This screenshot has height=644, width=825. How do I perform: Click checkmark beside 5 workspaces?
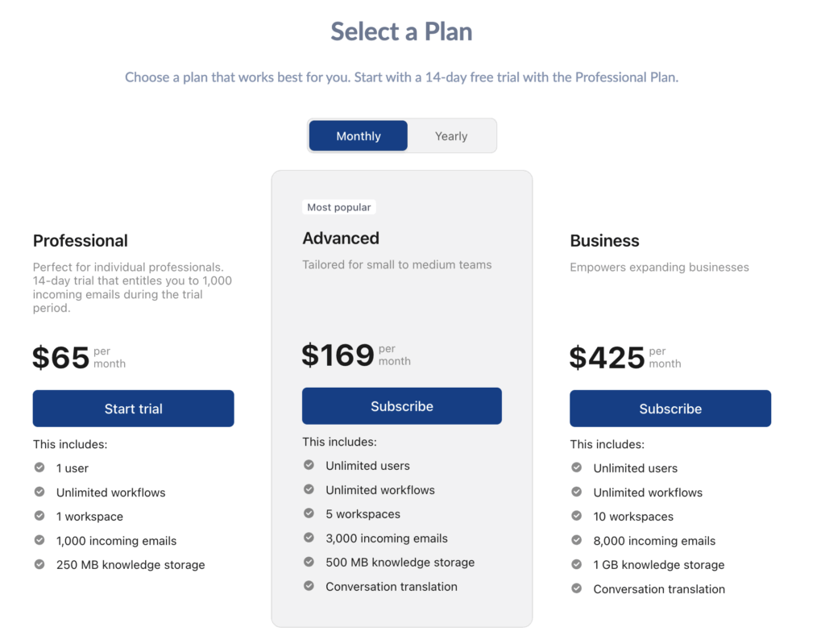pyautogui.click(x=309, y=513)
